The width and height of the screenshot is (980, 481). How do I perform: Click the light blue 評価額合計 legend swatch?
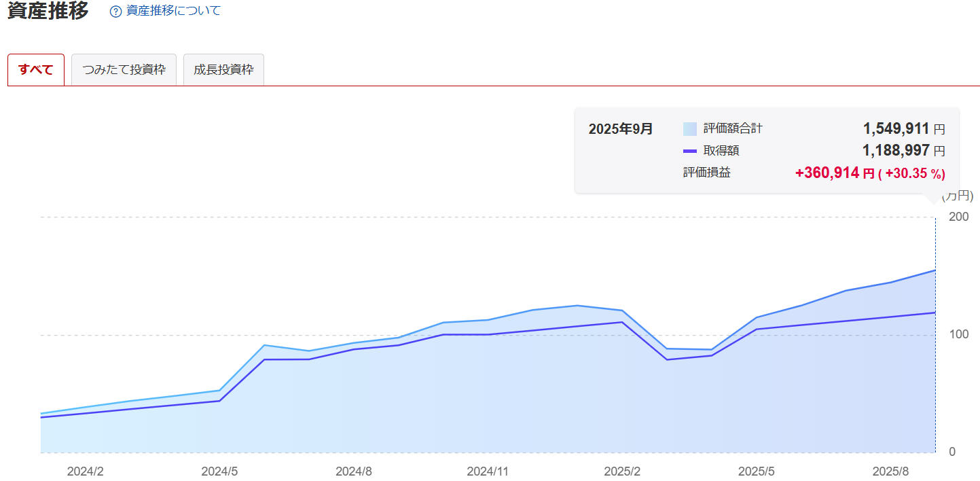click(690, 128)
